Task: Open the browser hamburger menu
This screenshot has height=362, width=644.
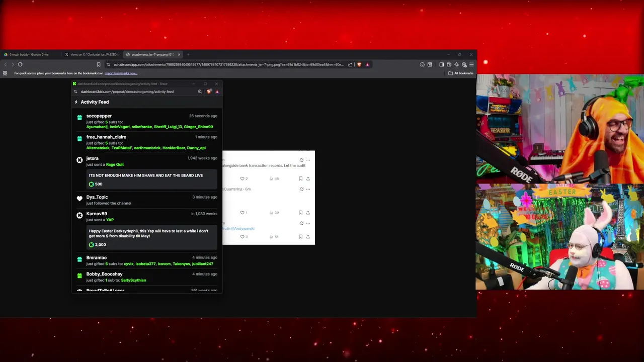Action: [471, 64]
